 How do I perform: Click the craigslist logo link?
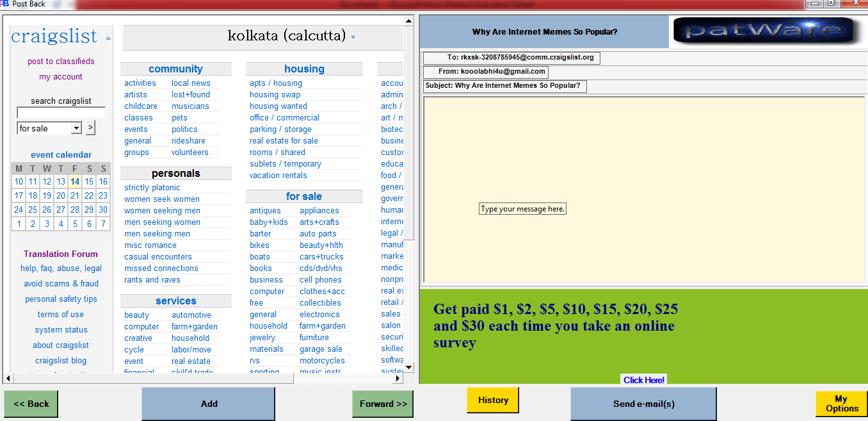coord(54,36)
